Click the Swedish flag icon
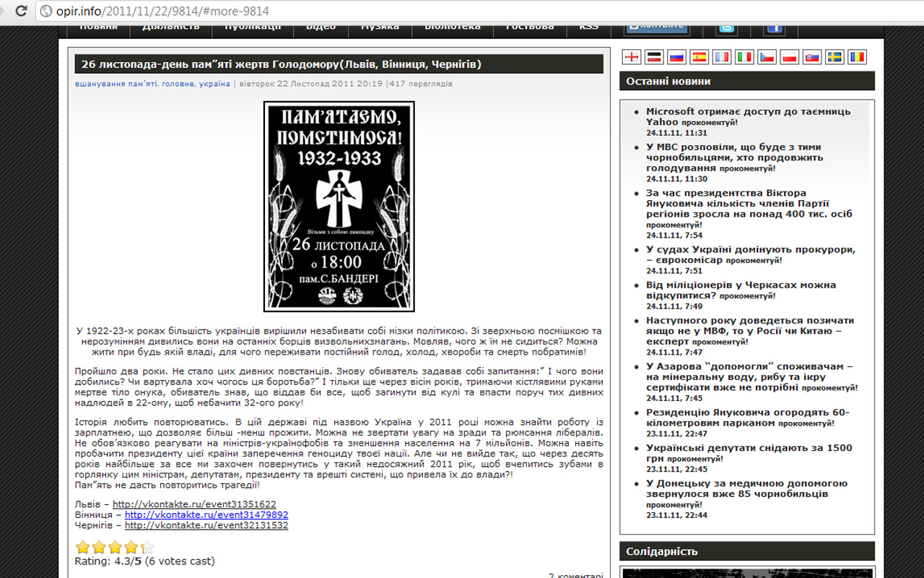 (x=834, y=57)
